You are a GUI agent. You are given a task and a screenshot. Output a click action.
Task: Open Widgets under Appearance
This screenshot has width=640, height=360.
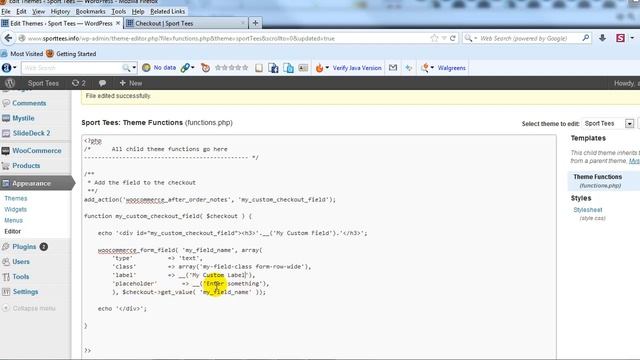[15, 209]
